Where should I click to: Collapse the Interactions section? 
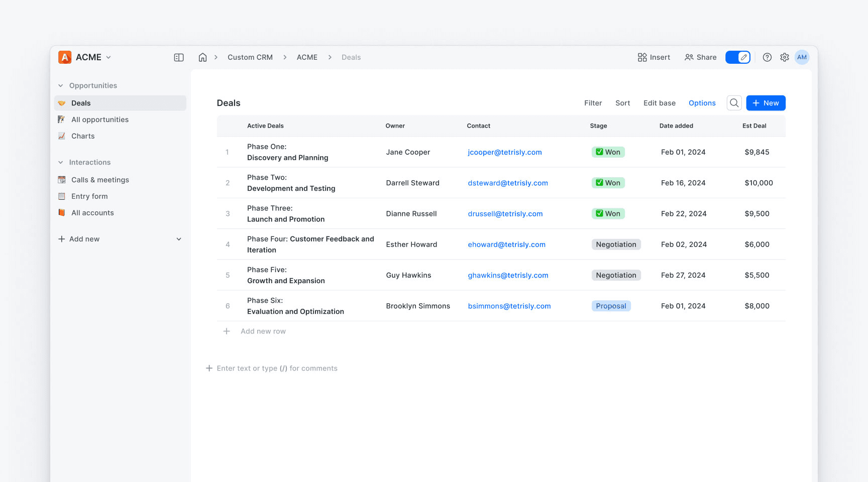[61, 163]
